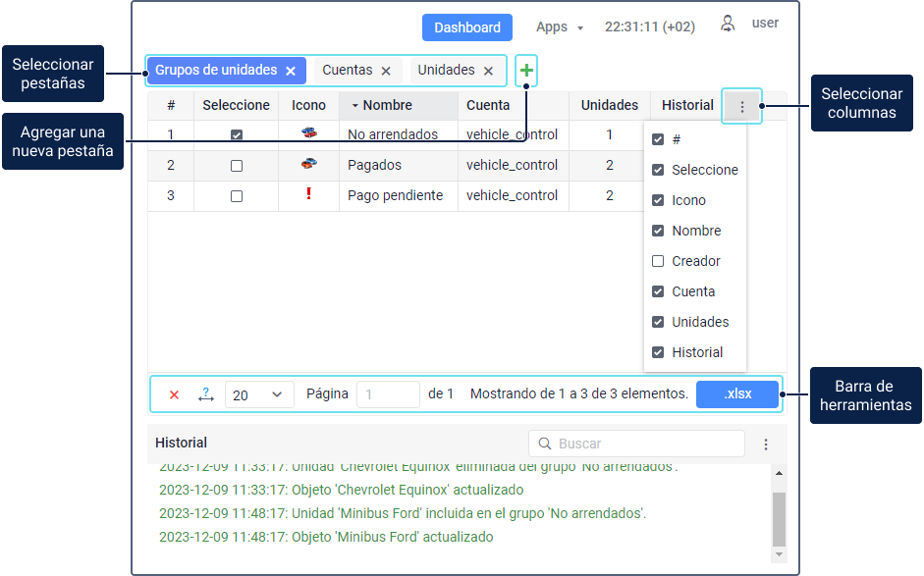Click the column auto-width arrows icon
Screen dimensions: 924x576
click(205, 394)
